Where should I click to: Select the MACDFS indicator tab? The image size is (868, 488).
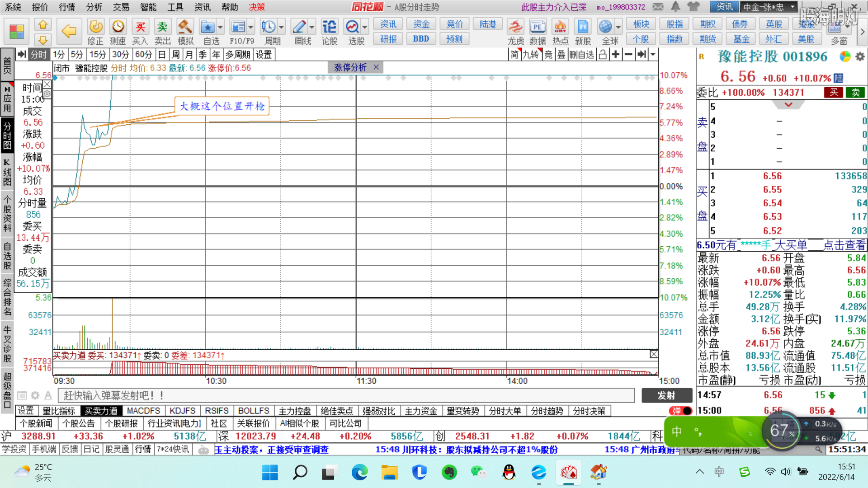click(143, 411)
